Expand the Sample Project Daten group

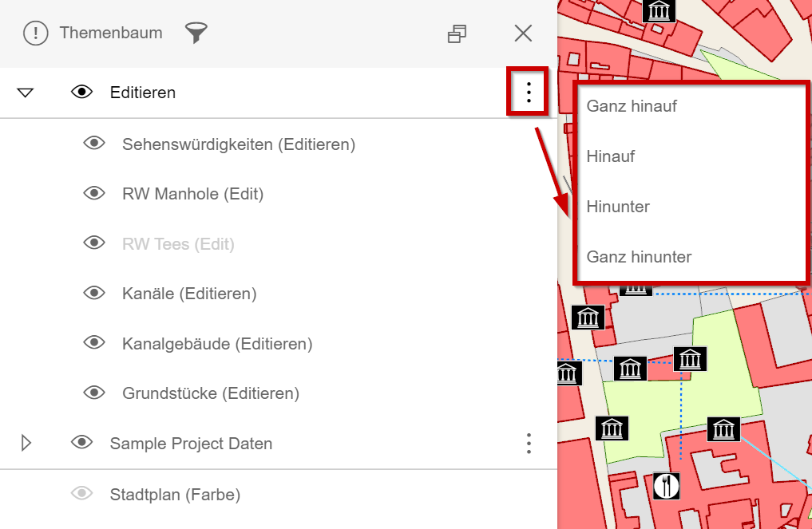point(25,443)
